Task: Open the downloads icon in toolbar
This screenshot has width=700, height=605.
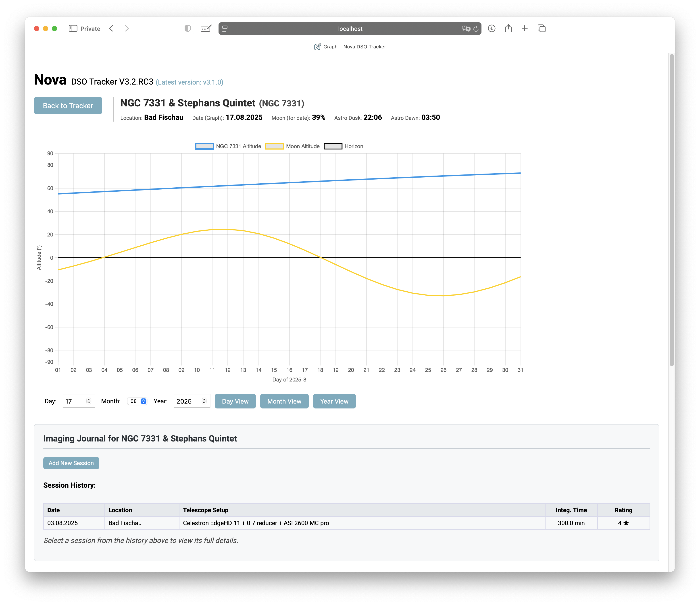Action: point(492,28)
